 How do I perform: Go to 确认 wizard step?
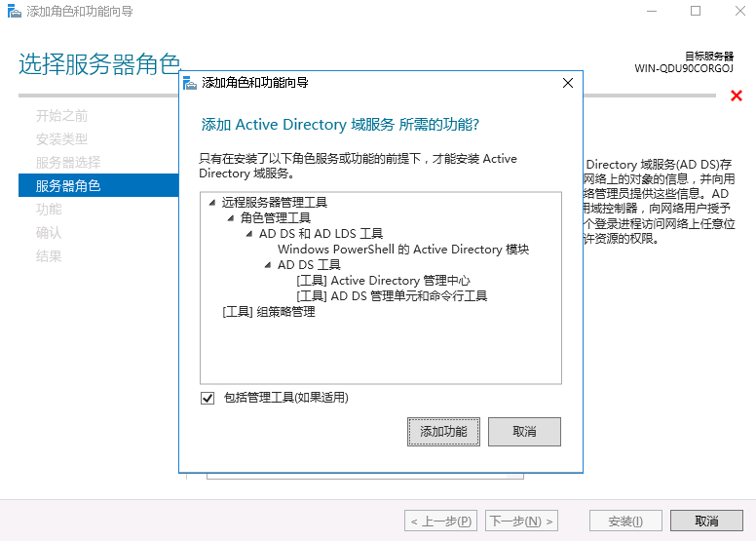tap(49, 233)
